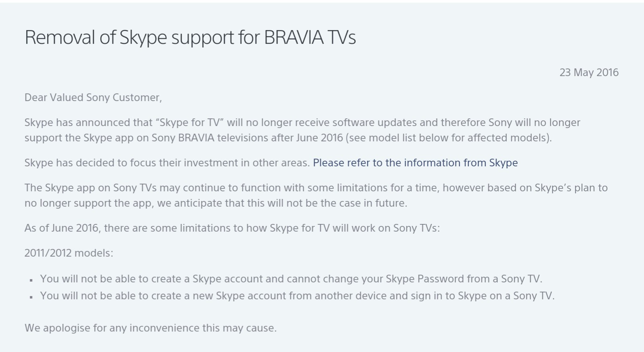
Task: Click the line starting "As of June 2016"
Action: click(232, 228)
